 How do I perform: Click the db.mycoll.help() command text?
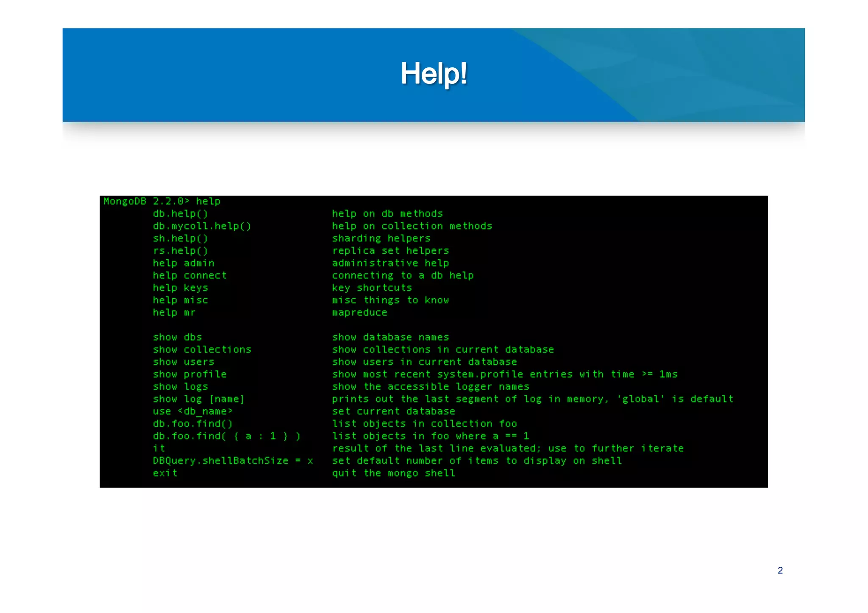[x=202, y=226]
